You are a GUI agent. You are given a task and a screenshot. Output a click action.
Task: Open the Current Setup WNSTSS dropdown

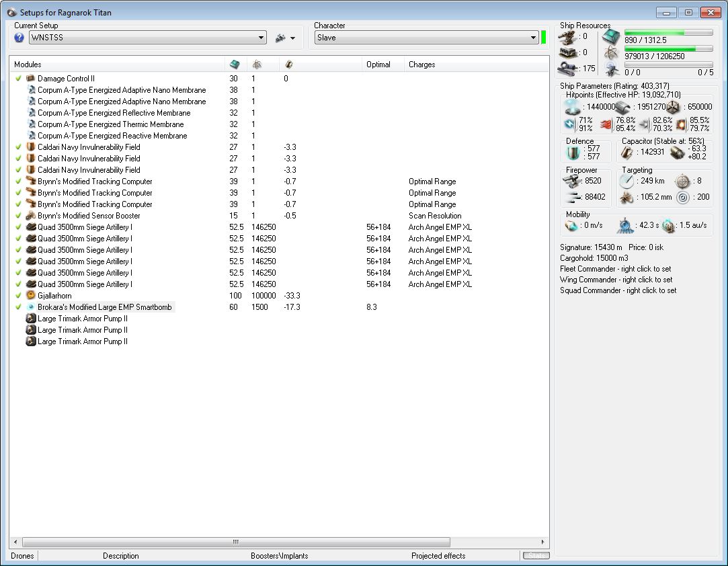148,38
